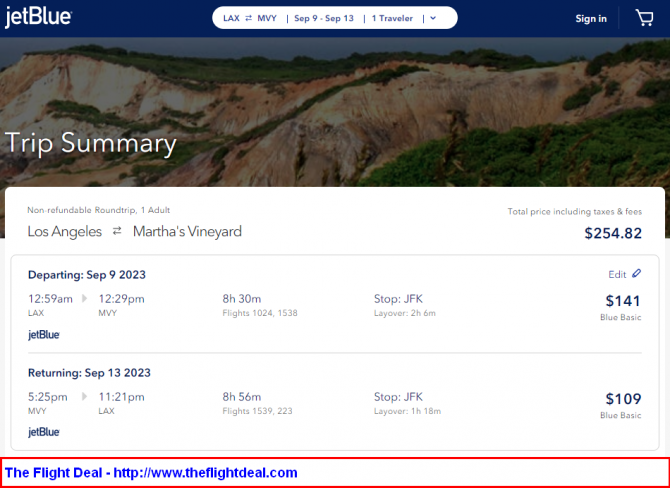Click the Sign in link
Screen dimensions: 670x488
point(591,18)
